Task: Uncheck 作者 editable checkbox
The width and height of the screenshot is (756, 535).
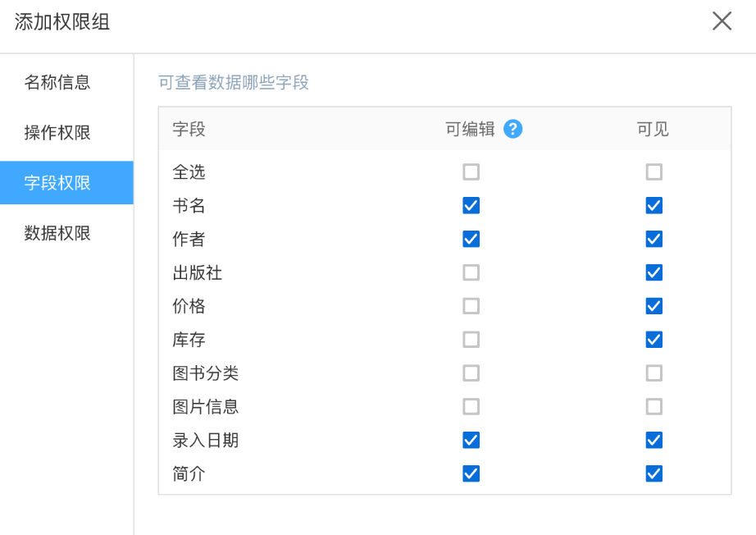Action: (471, 239)
